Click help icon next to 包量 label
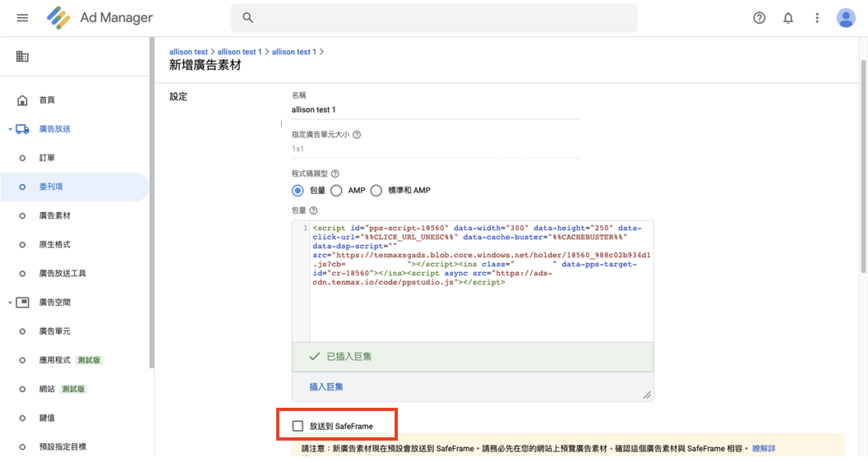Viewport: 868px width, 462px height. (313, 210)
